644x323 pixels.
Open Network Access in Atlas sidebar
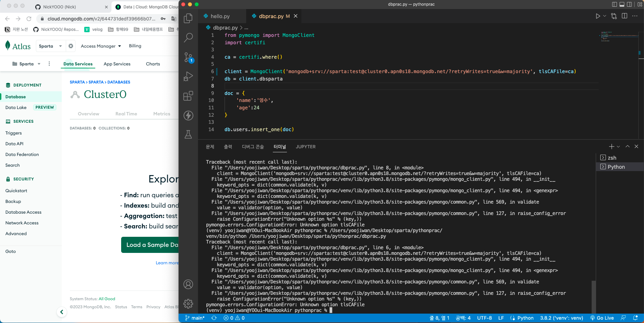click(22, 223)
